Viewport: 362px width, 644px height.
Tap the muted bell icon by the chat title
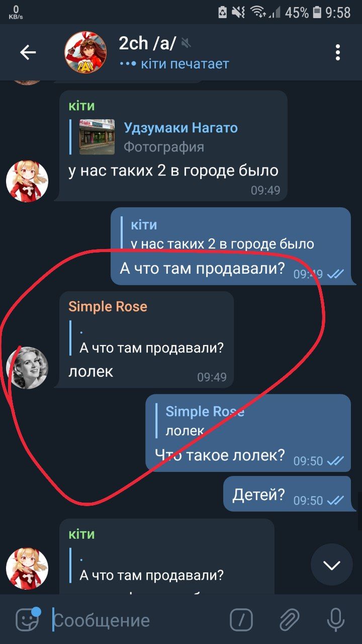187,43
